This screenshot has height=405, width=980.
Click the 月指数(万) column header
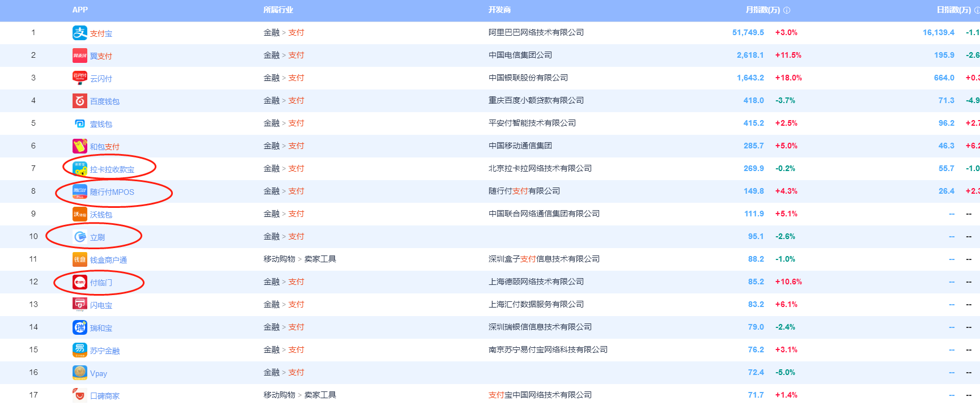pos(763,10)
